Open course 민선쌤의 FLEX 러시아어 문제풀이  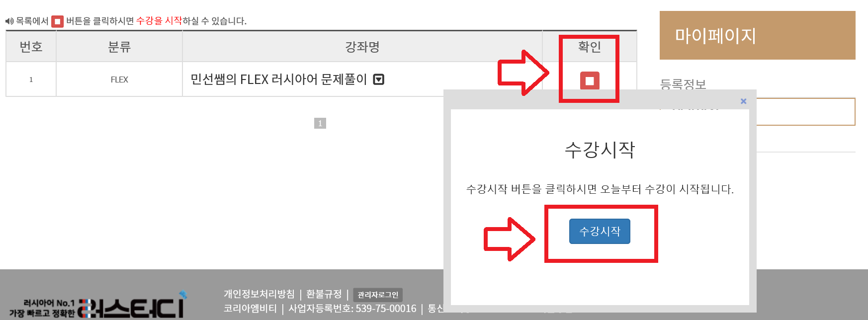point(278,80)
